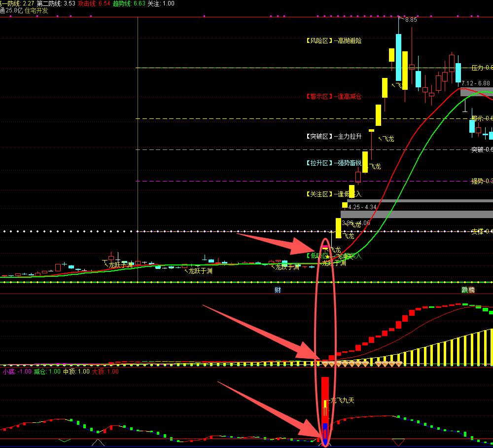Click the 榜 marker on the event bar

point(472,290)
